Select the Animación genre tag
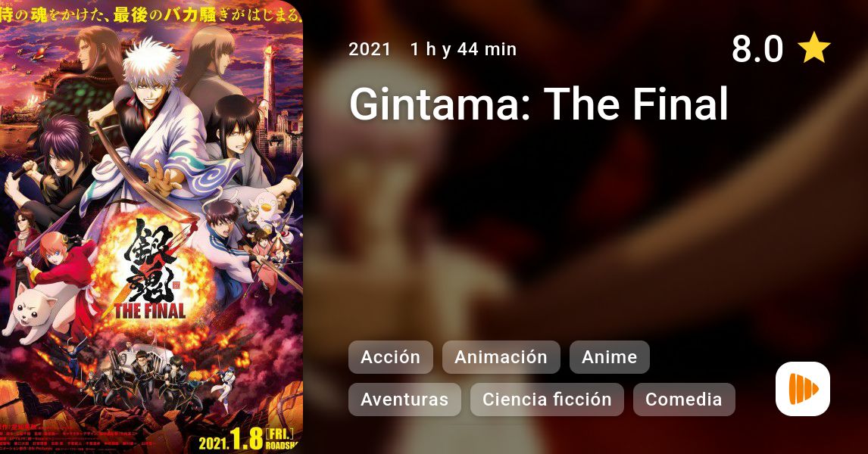The image size is (868, 454). click(x=501, y=357)
